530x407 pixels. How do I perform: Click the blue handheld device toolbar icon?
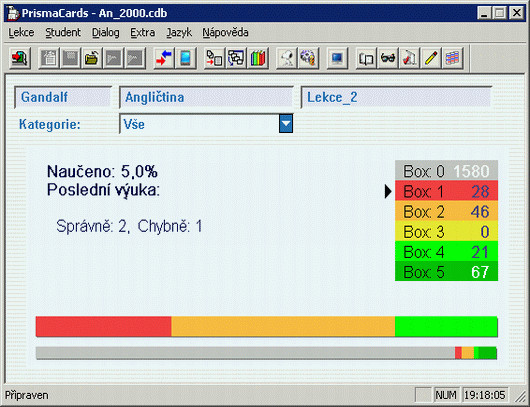[186, 58]
